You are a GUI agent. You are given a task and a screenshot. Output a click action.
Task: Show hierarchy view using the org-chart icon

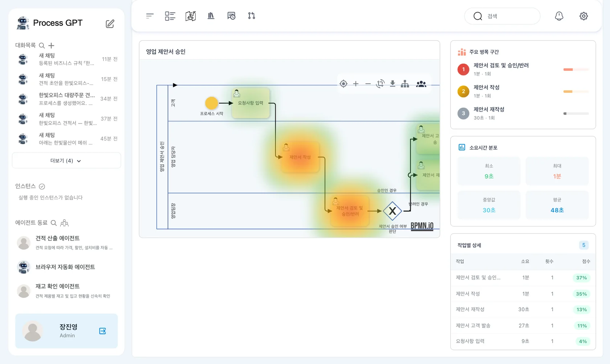point(405,84)
